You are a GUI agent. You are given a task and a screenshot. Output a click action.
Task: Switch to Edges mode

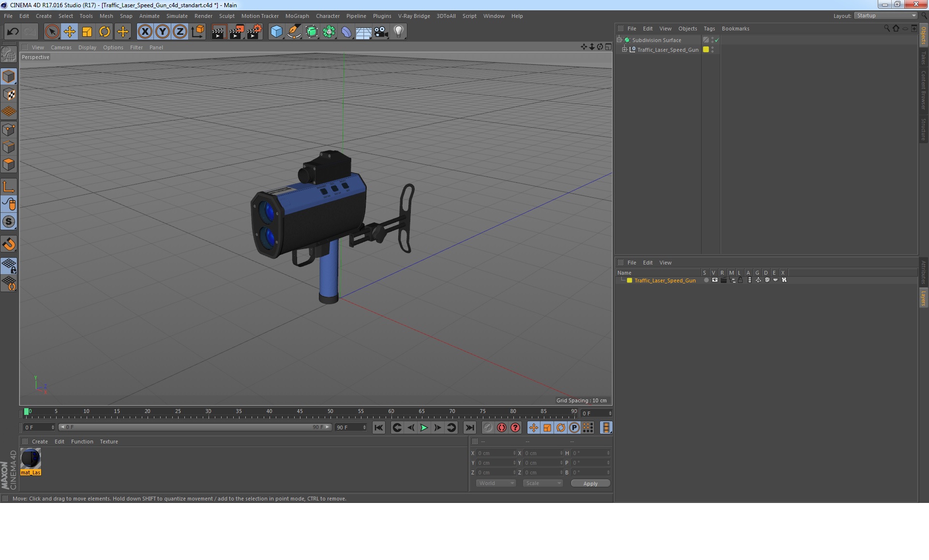[9, 147]
